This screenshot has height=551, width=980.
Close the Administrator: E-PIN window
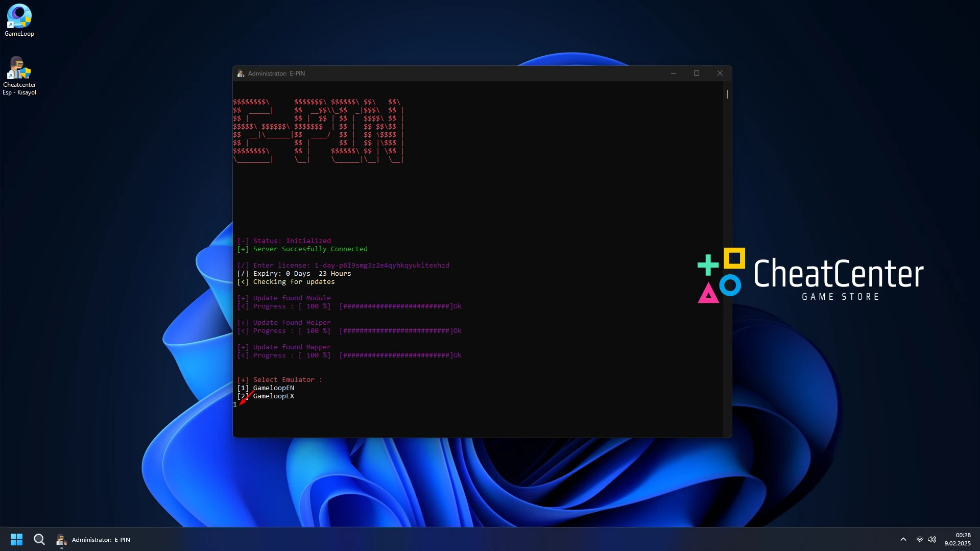coord(720,74)
